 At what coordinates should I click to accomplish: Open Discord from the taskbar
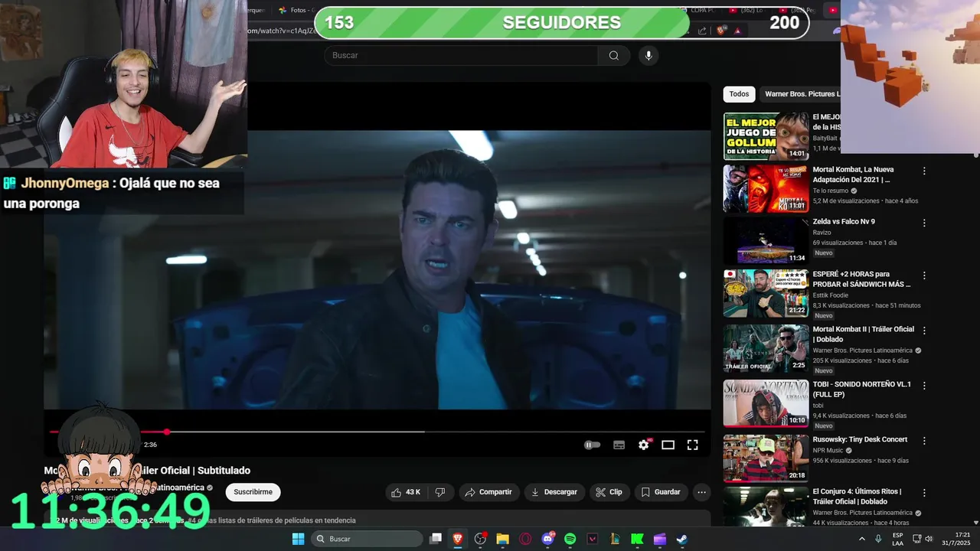[547, 539]
